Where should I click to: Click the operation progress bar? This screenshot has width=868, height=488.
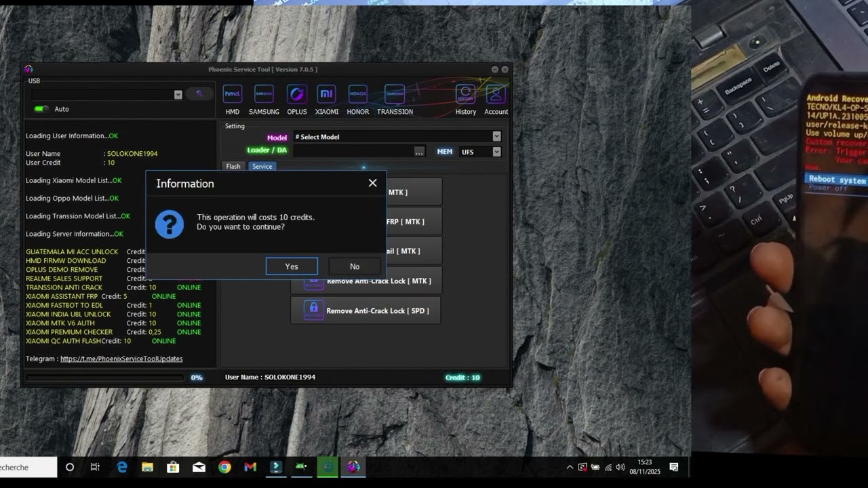tap(104, 378)
